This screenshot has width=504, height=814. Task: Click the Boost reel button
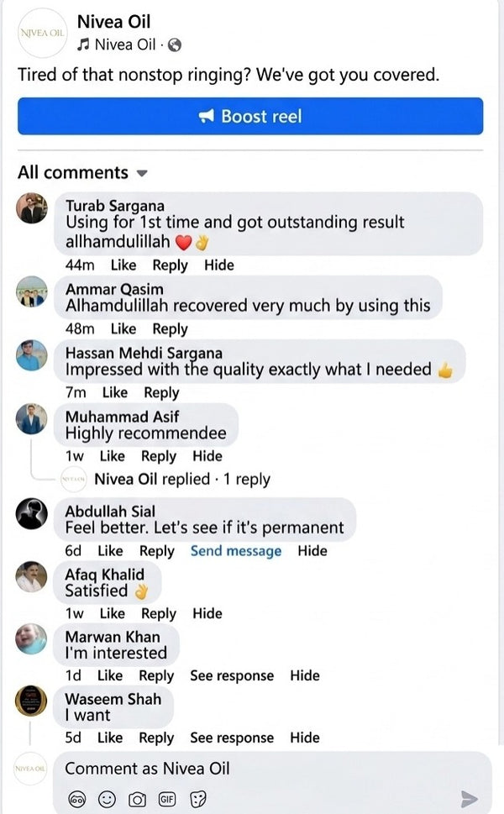tap(250, 116)
